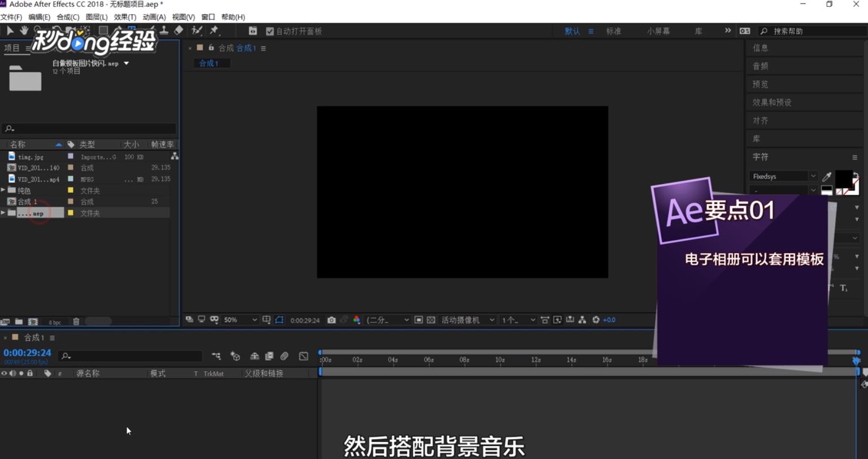
Task: Click the frame blending icon in the timeline
Action: tap(269, 356)
